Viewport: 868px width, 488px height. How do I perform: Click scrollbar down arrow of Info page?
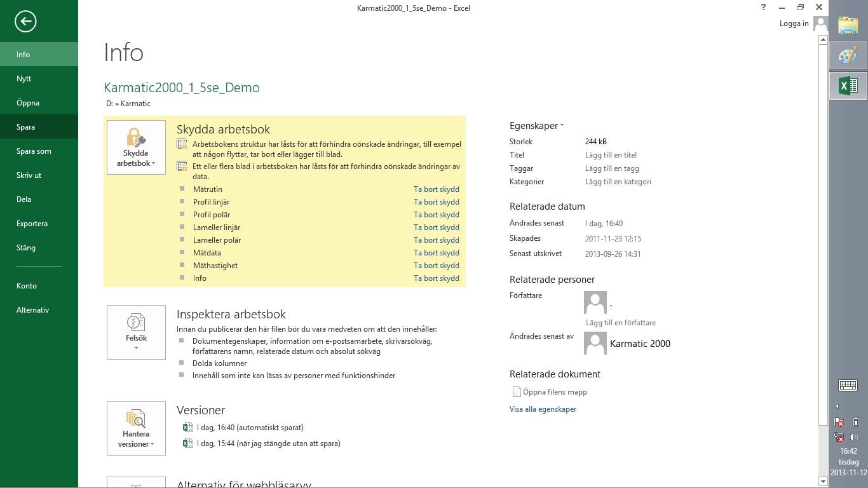click(x=823, y=482)
